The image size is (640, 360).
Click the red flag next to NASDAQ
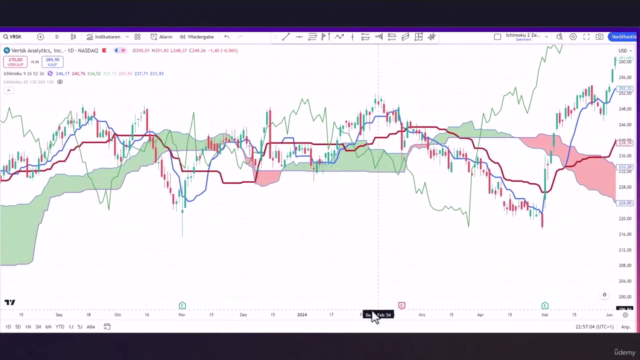click(104, 51)
